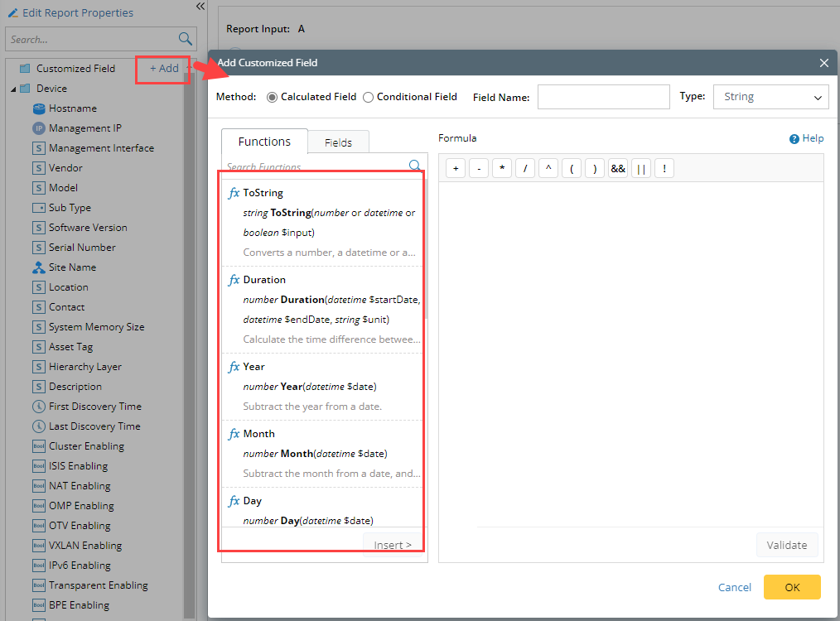
Task: Click the search magnifier in Report Properties
Action: point(186,39)
